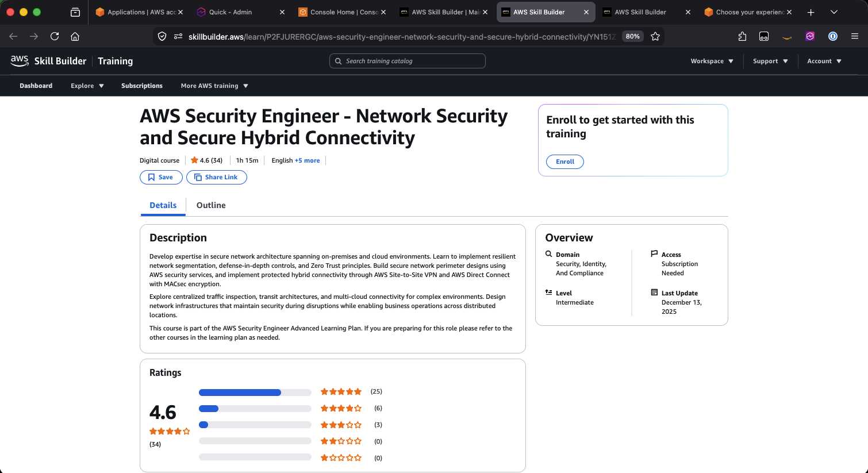The height and width of the screenshot is (473, 868).
Task: Open the Workspace dropdown
Action: 712,61
